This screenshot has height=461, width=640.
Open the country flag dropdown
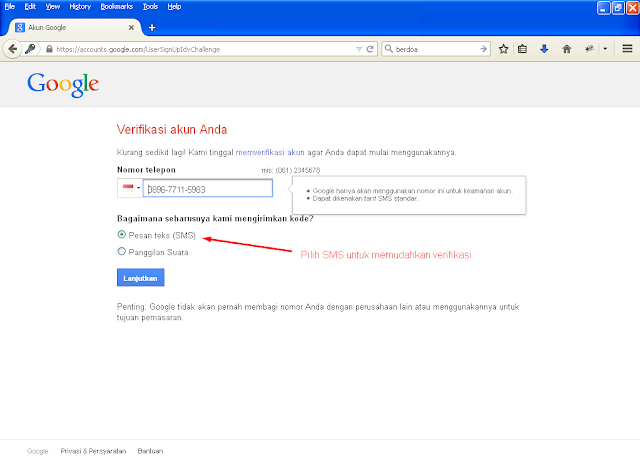tap(130, 188)
